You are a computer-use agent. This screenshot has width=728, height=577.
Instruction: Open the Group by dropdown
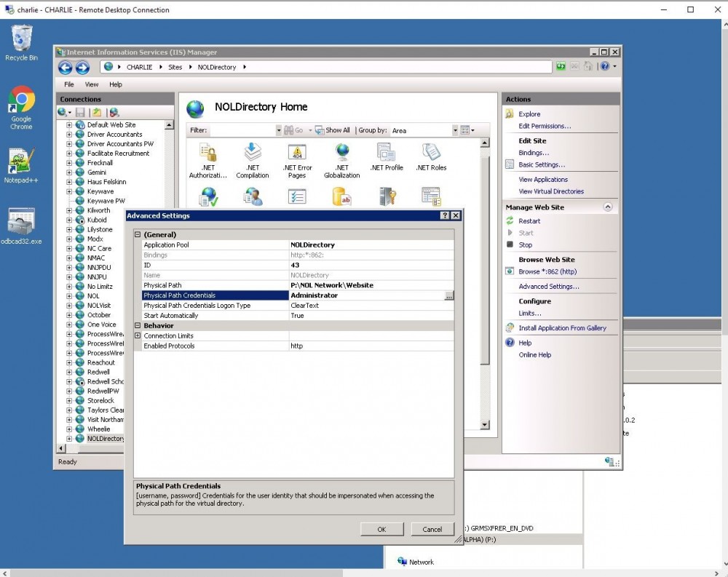point(455,130)
